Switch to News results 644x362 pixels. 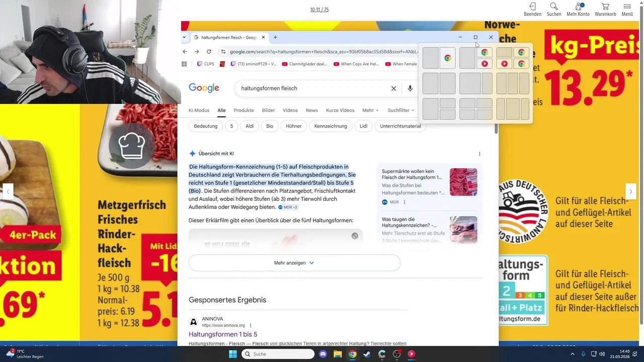(x=312, y=110)
